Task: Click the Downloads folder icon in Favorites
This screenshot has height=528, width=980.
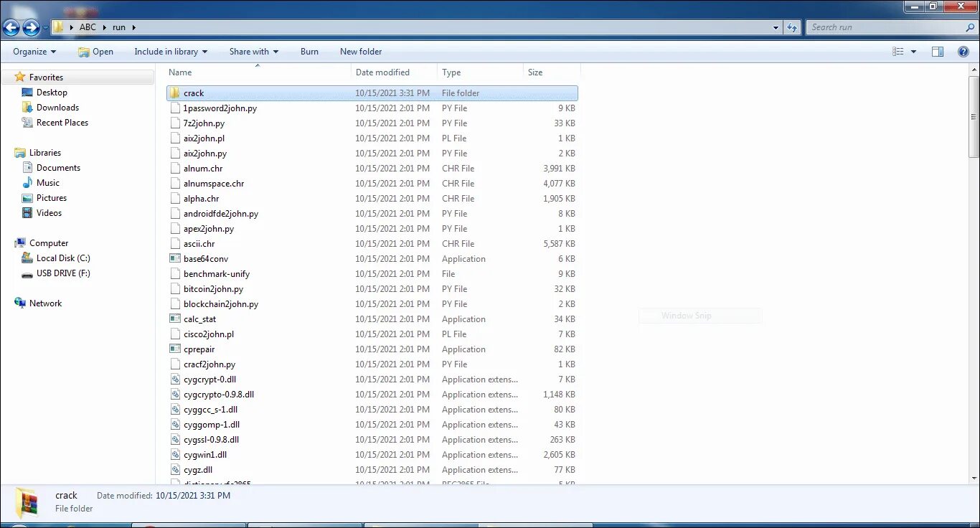Action: [x=27, y=108]
